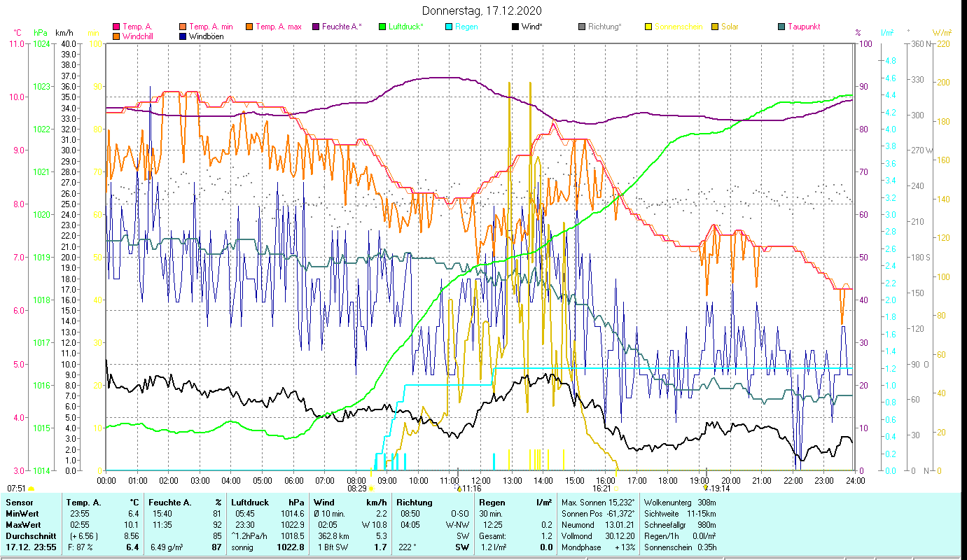Click the '(+ 6.56 )' value
The width and height of the screenshot is (967, 560).
[x=83, y=536]
